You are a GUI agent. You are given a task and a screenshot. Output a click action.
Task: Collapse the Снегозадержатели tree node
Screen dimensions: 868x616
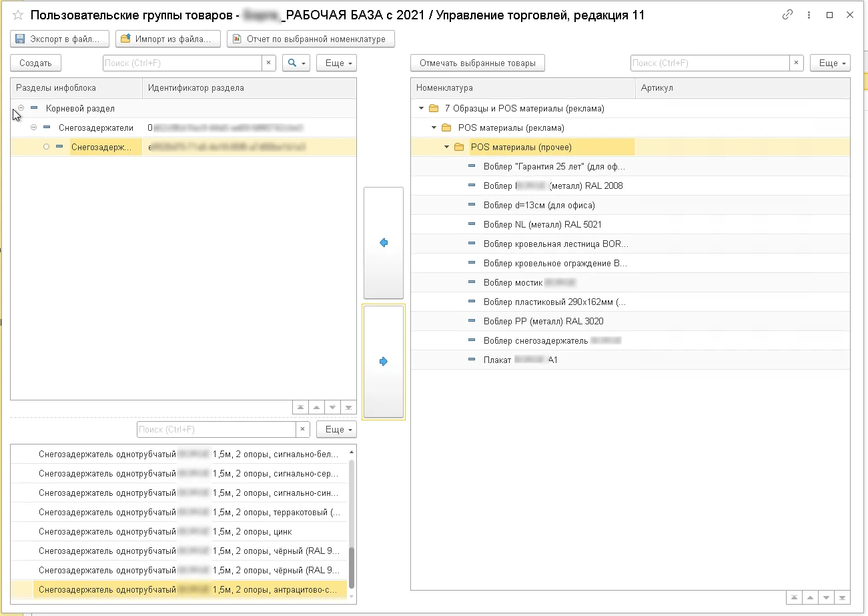pos(33,127)
